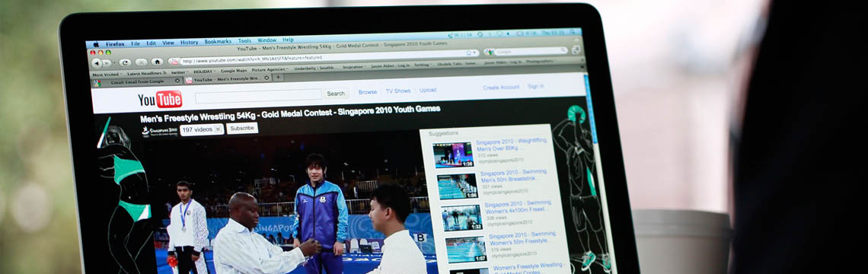Viewport: 868px width, 274px height.
Task: Open a new tab with plus icon
Action: point(278,78)
